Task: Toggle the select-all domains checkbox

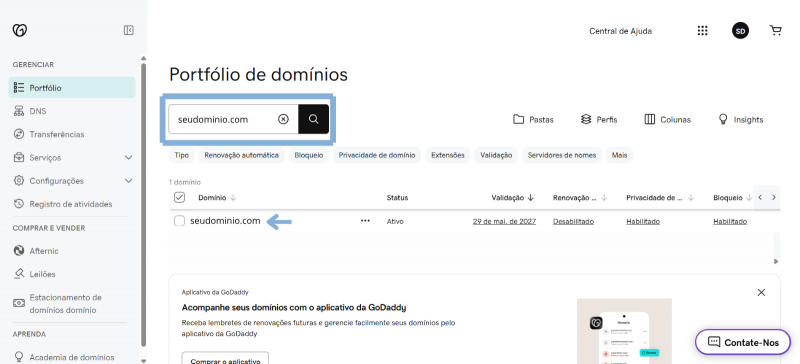Action: tap(180, 198)
